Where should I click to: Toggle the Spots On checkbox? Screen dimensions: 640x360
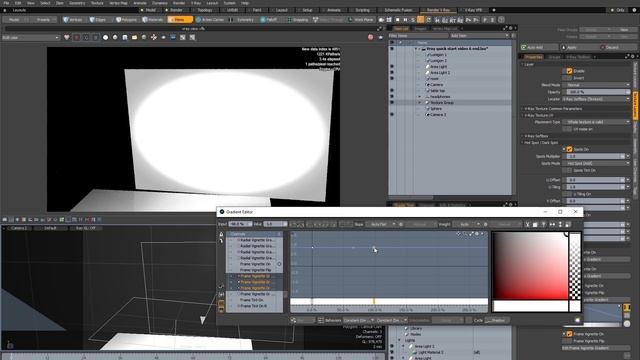click(x=569, y=149)
